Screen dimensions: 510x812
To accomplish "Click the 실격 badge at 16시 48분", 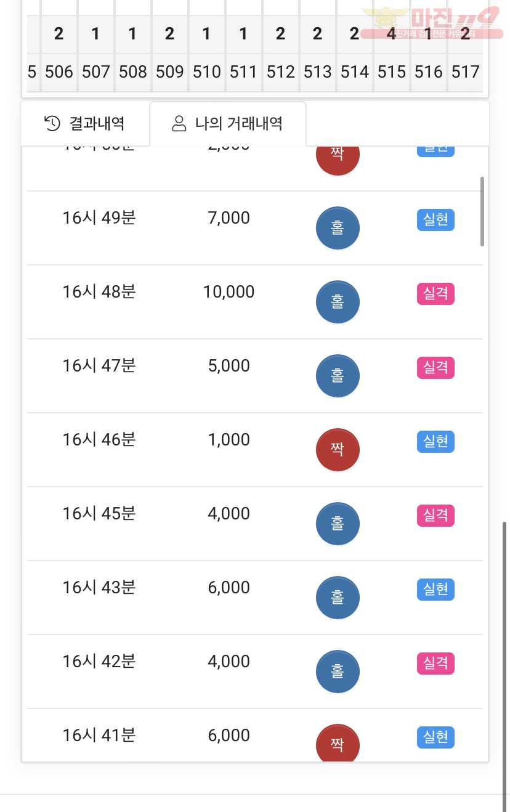I will [x=436, y=294].
